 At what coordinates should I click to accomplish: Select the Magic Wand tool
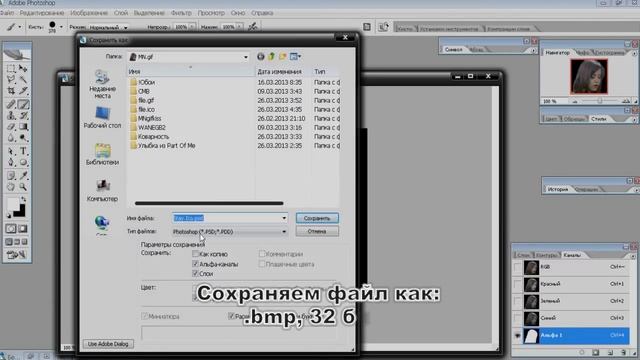(x=23, y=79)
